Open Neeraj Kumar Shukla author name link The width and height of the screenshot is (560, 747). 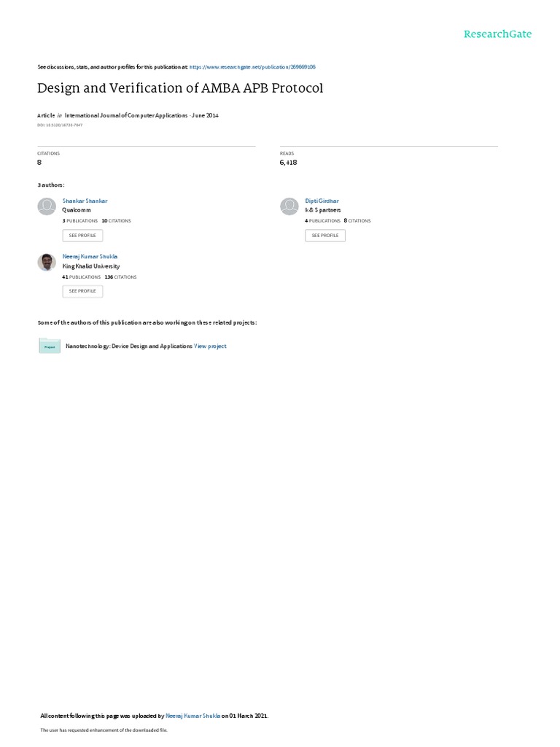click(90, 256)
